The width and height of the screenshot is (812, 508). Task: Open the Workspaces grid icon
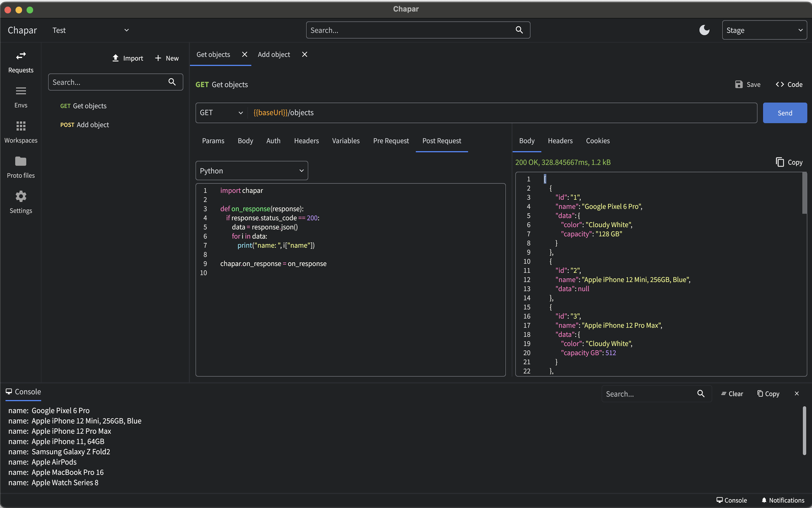(x=21, y=126)
